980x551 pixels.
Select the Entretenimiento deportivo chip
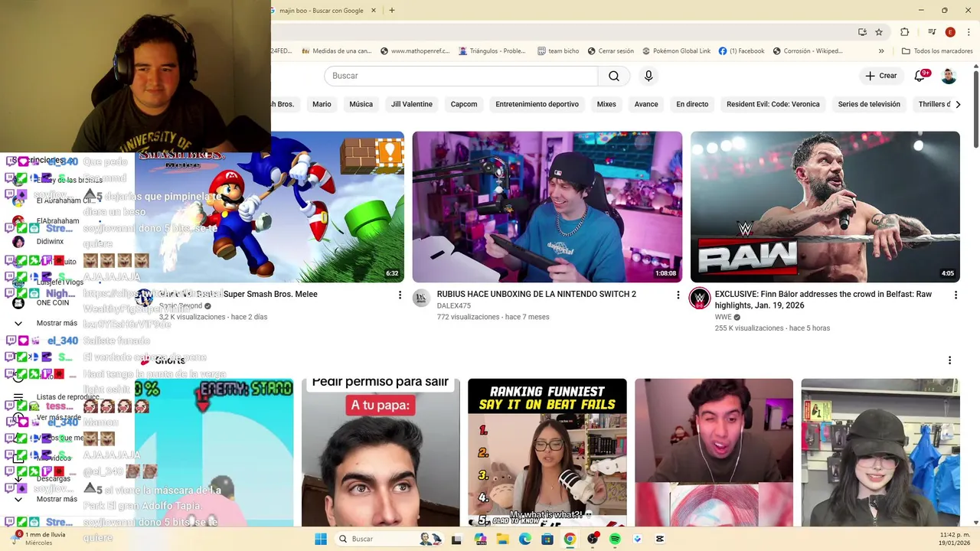click(x=537, y=104)
